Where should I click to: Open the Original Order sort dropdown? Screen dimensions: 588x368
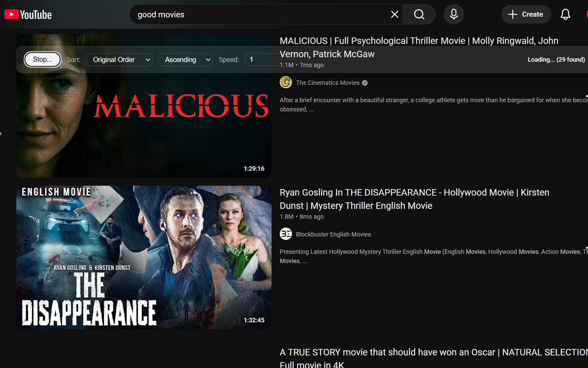[x=119, y=59]
